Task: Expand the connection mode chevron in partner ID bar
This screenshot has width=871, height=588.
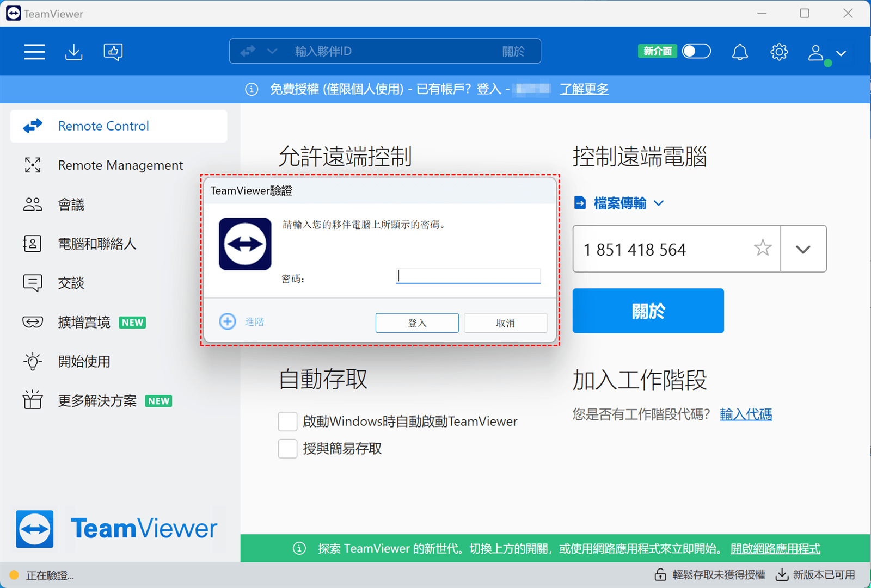Action: point(272,51)
